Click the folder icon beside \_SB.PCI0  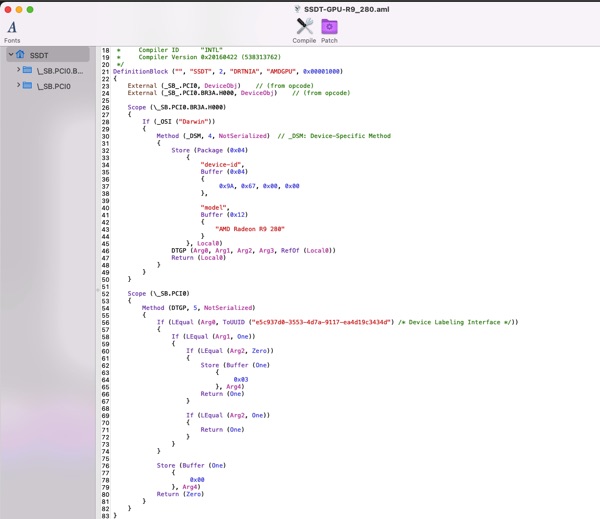(27, 86)
